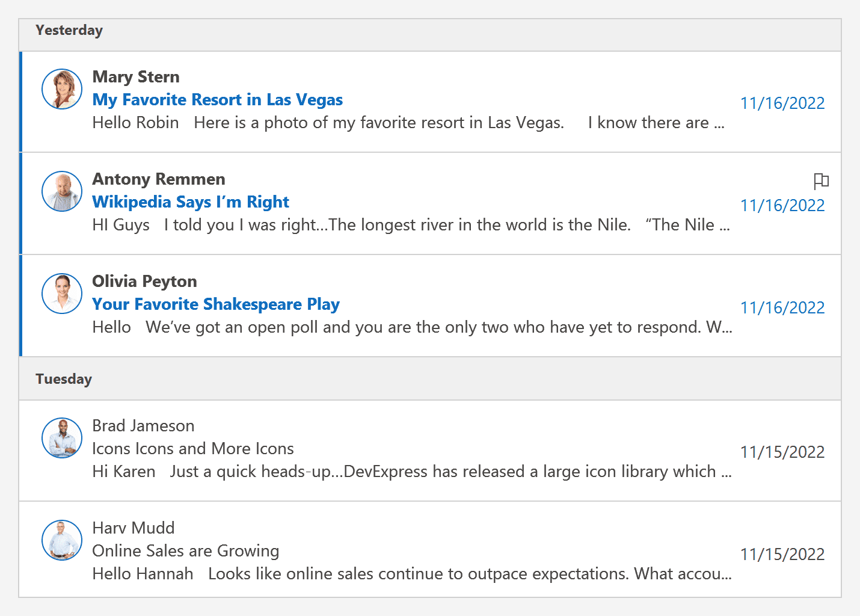Select the "Online Sales are Growing" message
The width and height of the screenshot is (860, 616).
point(186,551)
